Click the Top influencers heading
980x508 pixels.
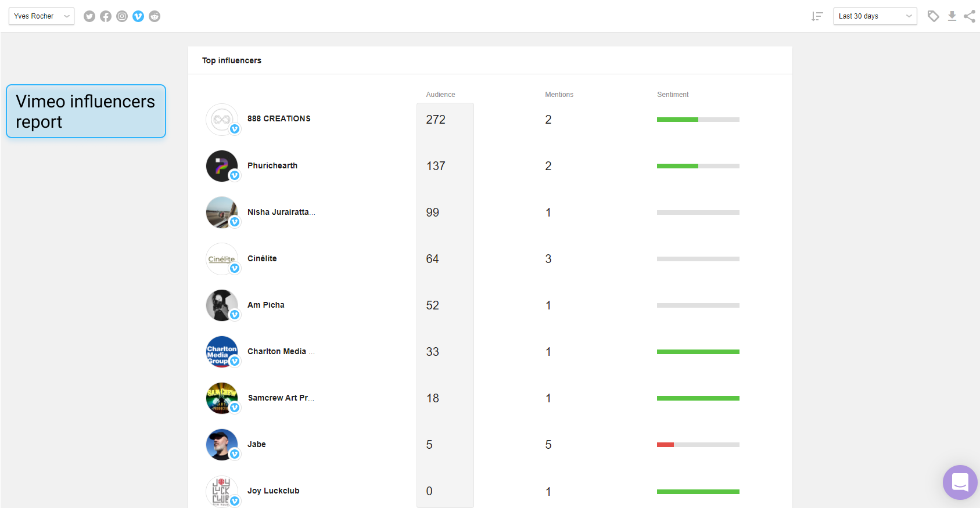(x=232, y=60)
